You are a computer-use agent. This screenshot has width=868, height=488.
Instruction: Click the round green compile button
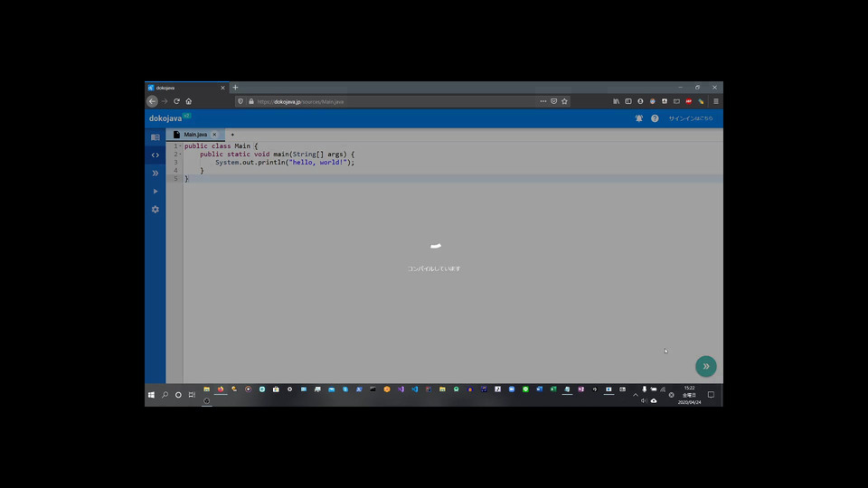pos(706,366)
